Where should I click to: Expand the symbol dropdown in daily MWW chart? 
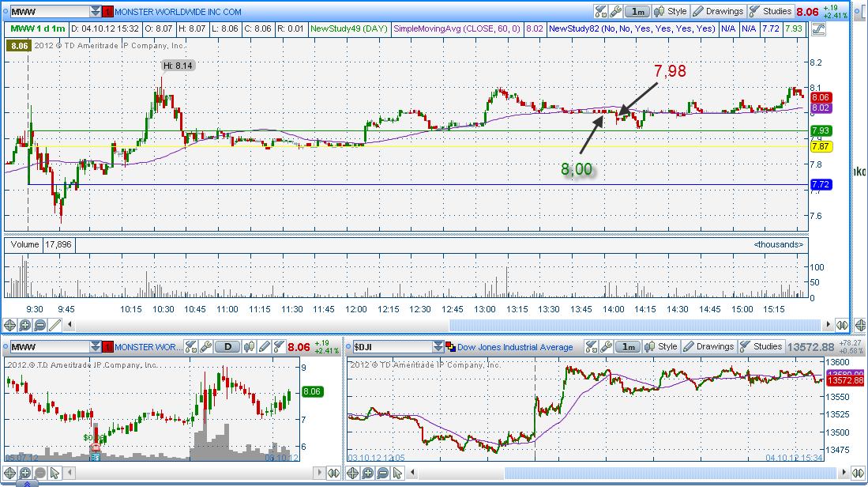point(96,347)
